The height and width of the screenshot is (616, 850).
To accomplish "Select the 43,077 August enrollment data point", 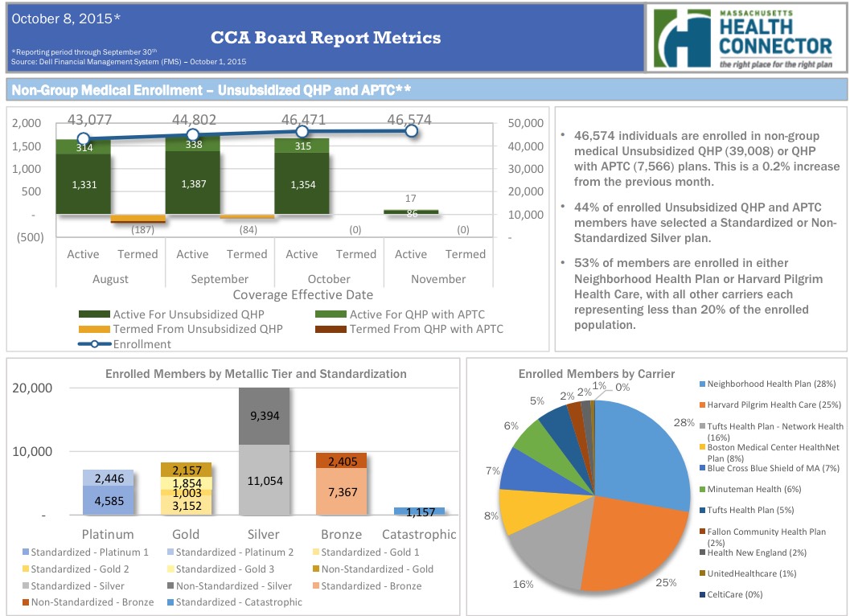I will (x=83, y=139).
